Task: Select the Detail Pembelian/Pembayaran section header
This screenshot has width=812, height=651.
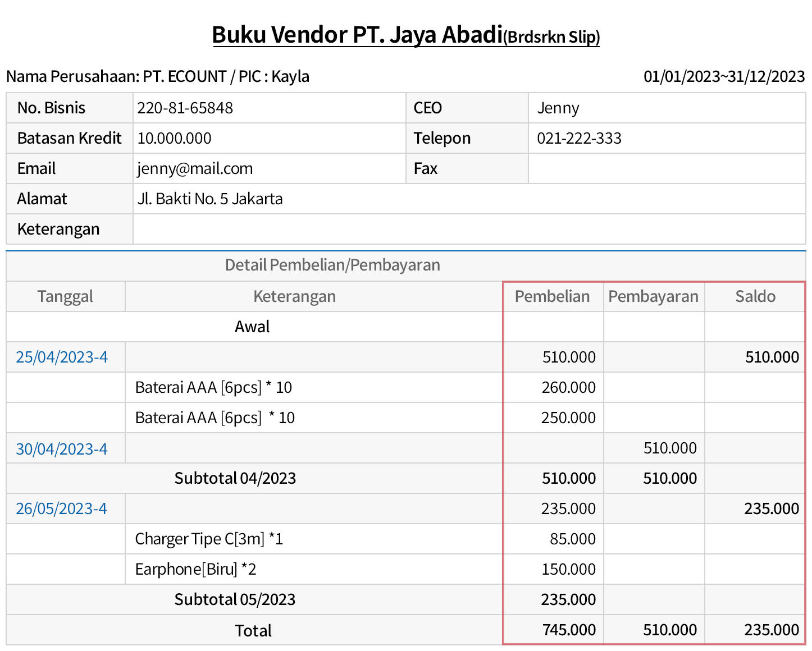Action: click(332, 265)
